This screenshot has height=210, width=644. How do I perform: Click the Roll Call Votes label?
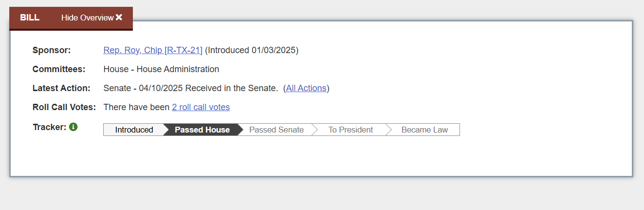tap(64, 107)
